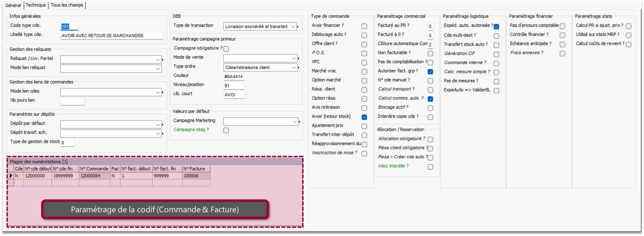Uncheck Avoir (retour stock) checkbox

click(364, 117)
